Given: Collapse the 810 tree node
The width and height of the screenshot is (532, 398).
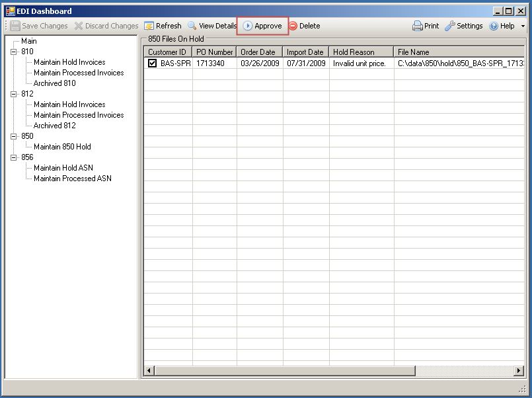Looking at the screenshot, I should [13, 52].
